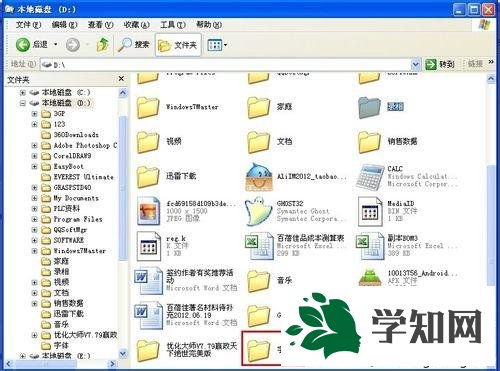Select the MediaID BIN file icon

[x=370, y=211]
